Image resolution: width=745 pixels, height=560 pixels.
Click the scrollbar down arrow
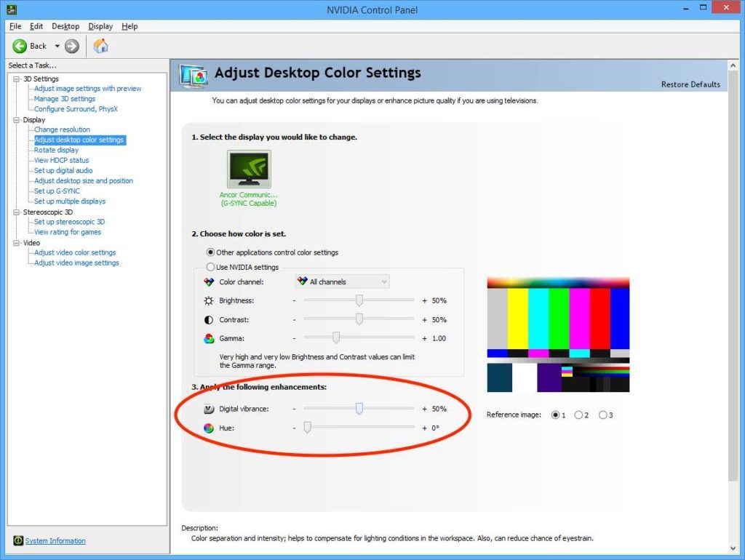click(733, 548)
